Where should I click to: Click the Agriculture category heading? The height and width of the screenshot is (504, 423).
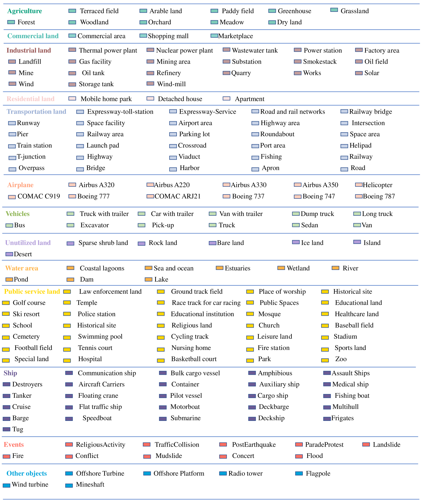click(25, 11)
